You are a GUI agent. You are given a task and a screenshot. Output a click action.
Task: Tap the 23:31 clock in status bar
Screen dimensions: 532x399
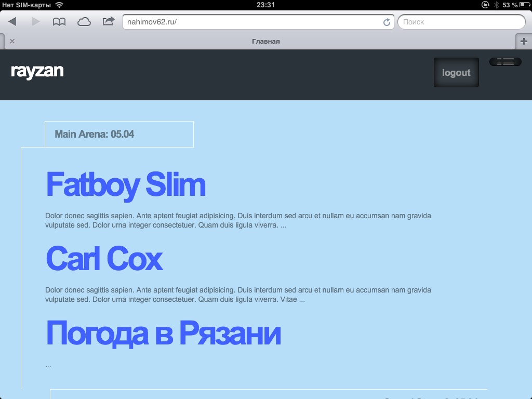point(265,5)
